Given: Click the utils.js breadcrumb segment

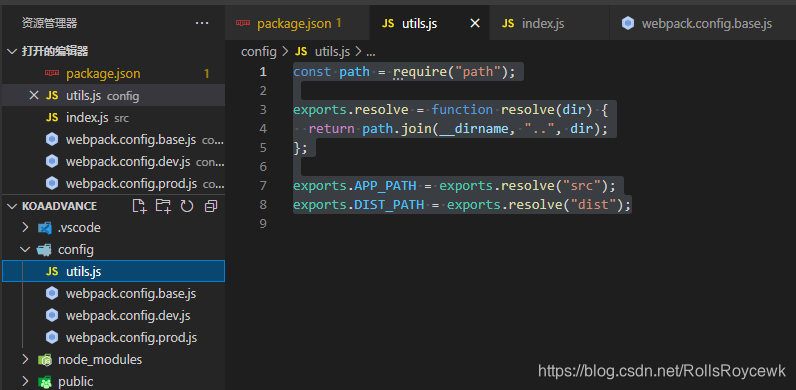Looking at the screenshot, I should [323, 51].
